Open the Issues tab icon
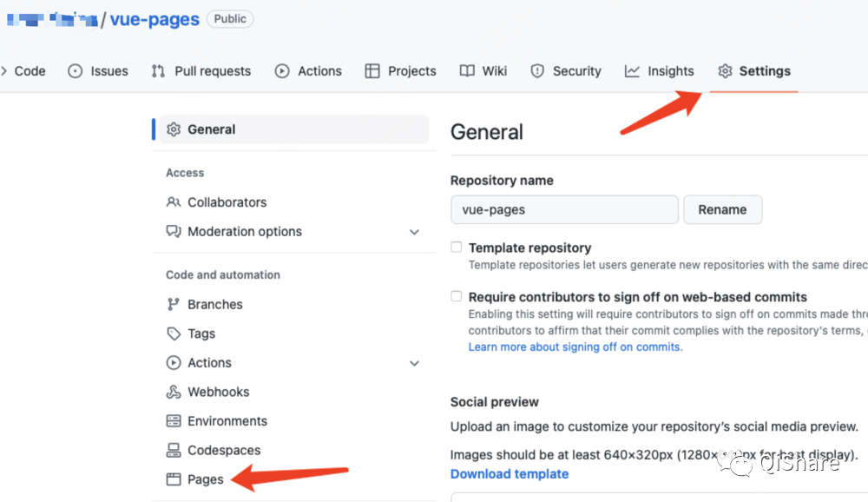 (76, 71)
